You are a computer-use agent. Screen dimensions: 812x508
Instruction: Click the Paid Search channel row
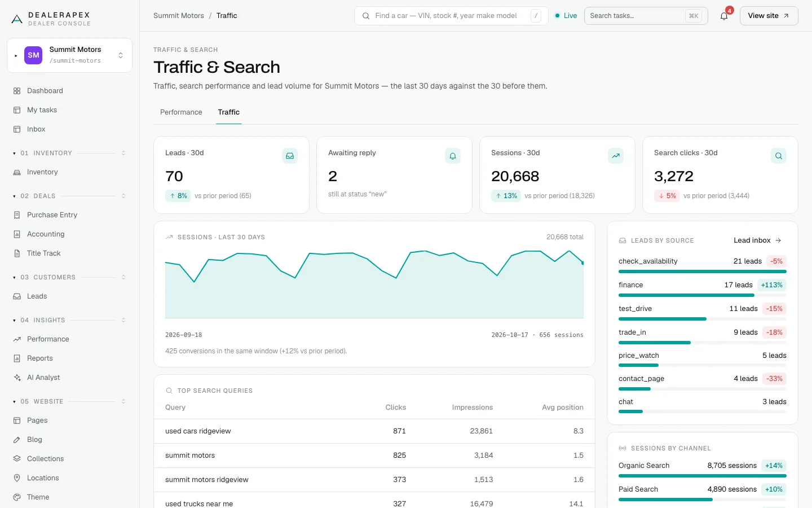(x=703, y=493)
